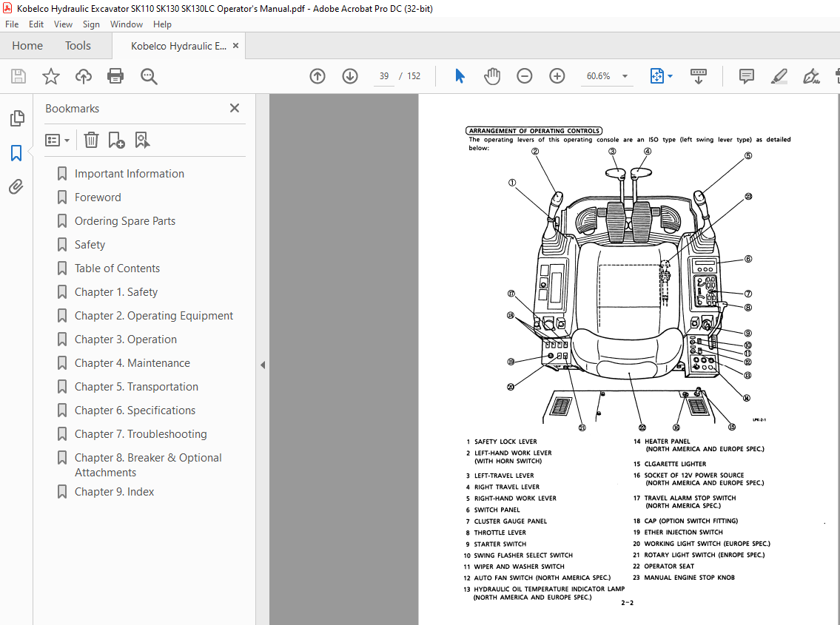Go to Chapter 3. Operation bookmark
840x625 pixels.
point(125,339)
